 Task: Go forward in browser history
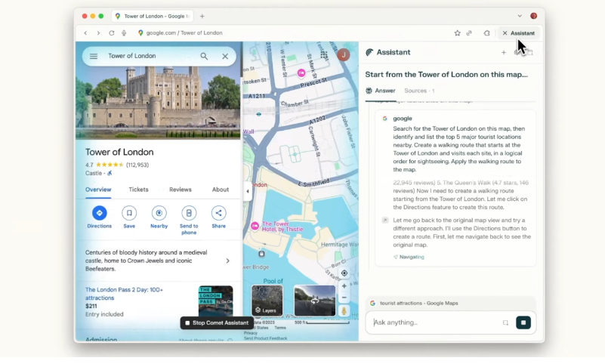pyautogui.click(x=98, y=33)
